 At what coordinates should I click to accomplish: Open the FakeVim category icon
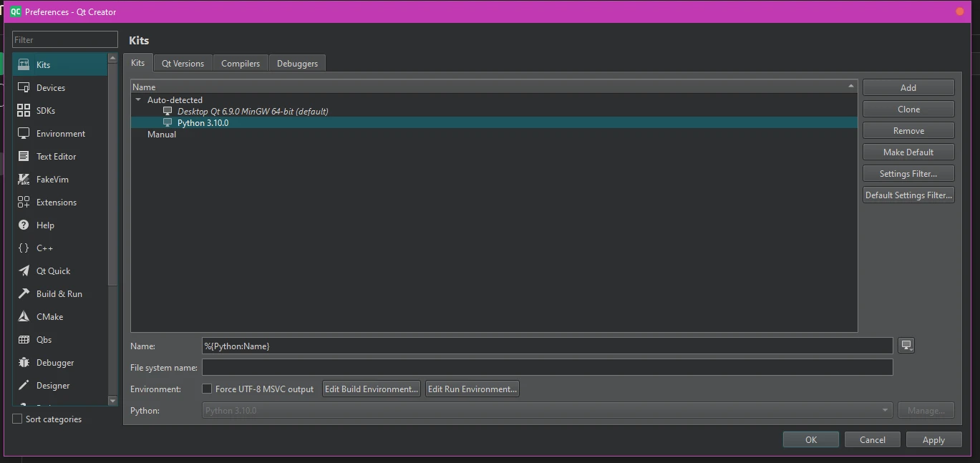point(24,179)
